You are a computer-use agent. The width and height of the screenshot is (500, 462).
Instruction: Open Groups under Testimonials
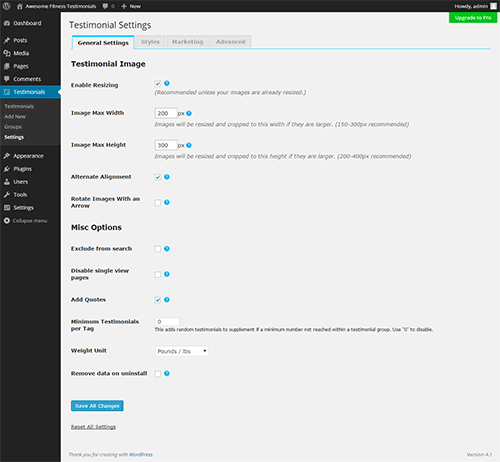click(13, 127)
